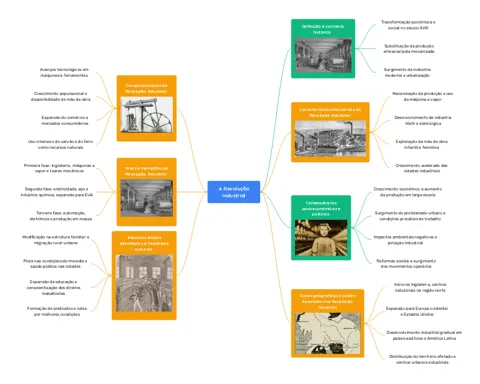This screenshot has width=480, height=384.
Task: Click 'Impactos ambientais negativos e poluição industrial'
Action: coord(405,240)
